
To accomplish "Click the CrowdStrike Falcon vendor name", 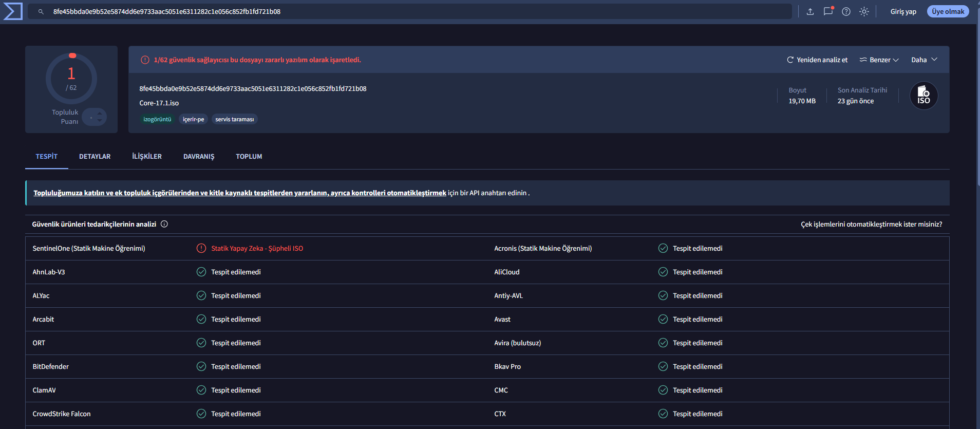I will [62, 414].
